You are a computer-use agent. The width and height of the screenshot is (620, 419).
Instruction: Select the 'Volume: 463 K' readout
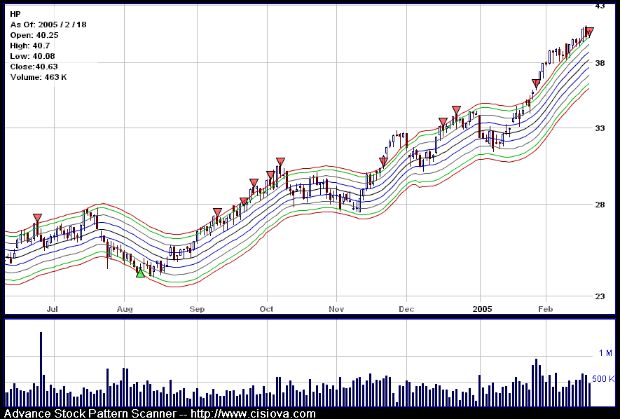coord(38,77)
